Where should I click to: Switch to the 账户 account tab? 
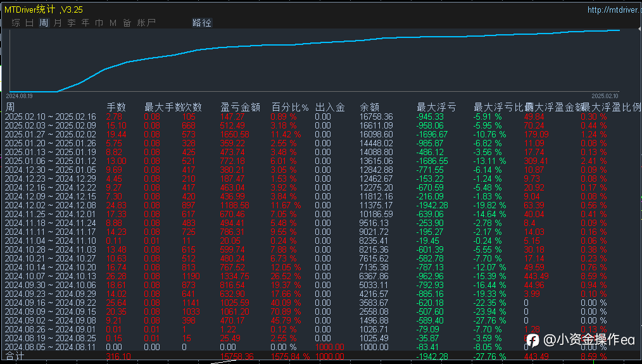click(146, 23)
